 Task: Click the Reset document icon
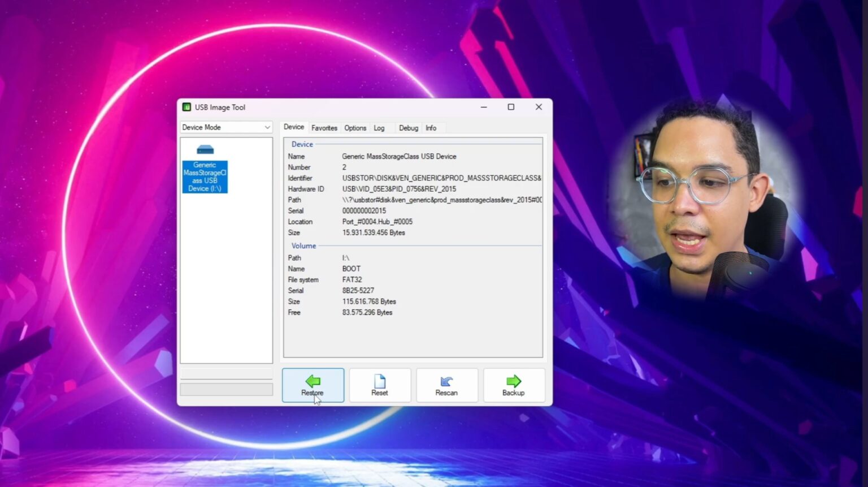click(x=380, y=380)
